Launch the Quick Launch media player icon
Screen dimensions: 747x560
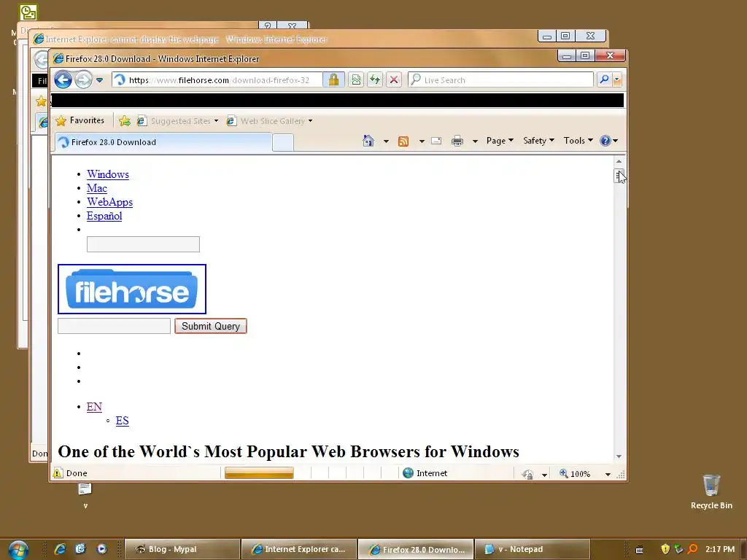tap(101, 548)
